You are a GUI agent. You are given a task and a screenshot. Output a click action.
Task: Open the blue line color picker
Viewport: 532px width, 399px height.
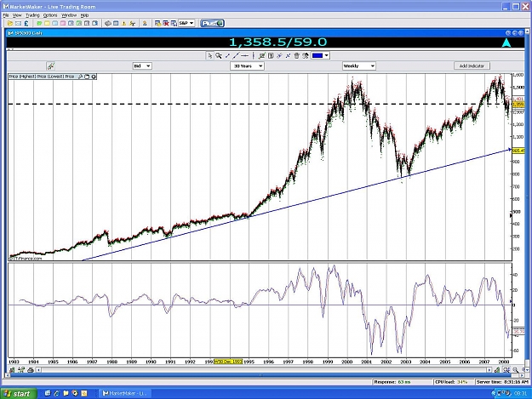317,55
